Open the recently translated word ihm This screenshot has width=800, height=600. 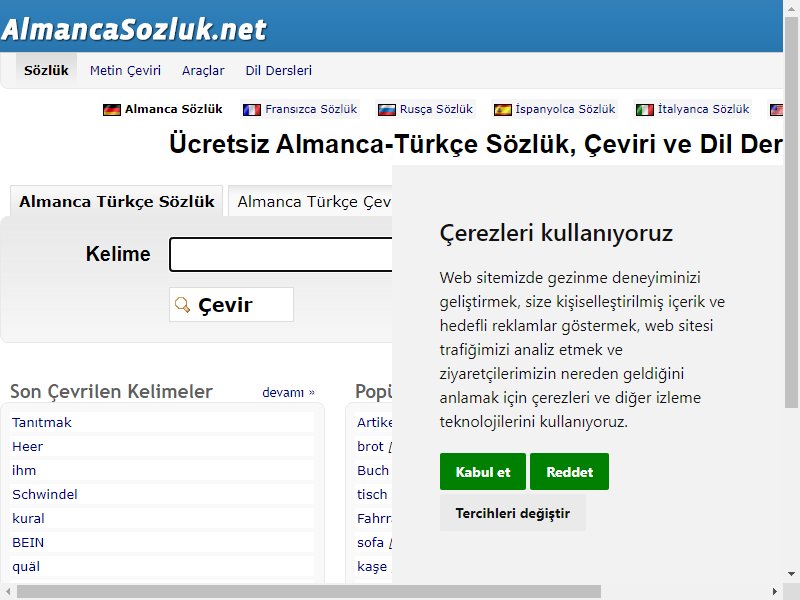[x=24, y=470]
